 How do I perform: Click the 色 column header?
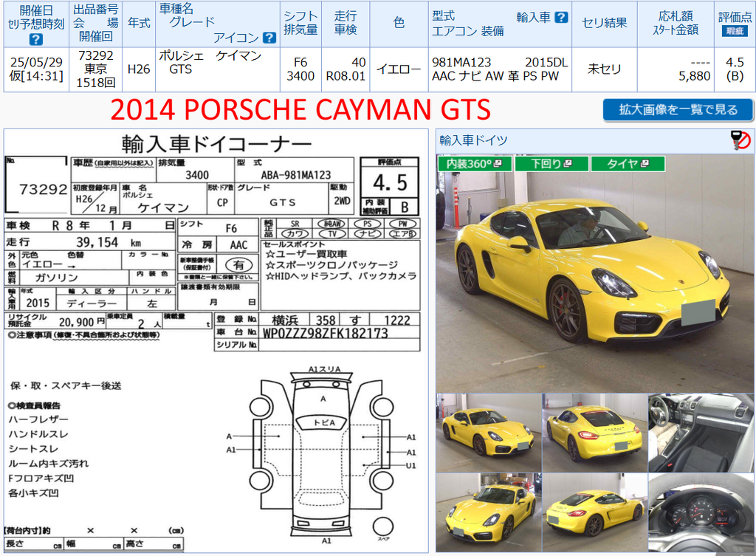click(x=399, y=23)
